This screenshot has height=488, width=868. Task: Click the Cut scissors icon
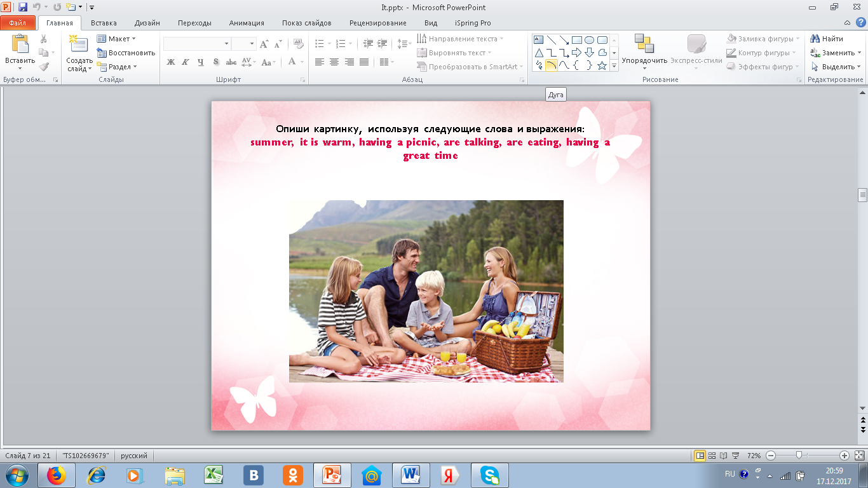(x=44, y=39)
